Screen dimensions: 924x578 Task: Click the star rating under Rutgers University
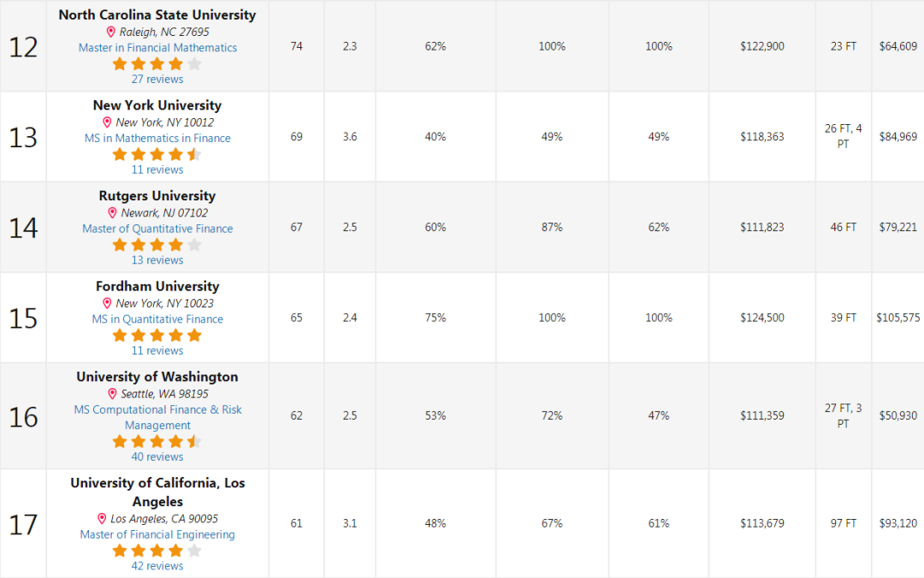click(x=157, y=245)
